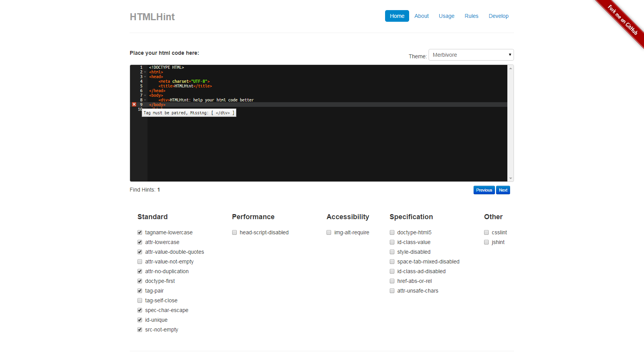Image resolution: width=644 pixels, height=354 pixels.
Task: Enable the head-script-disabled rule
Action: pos(234,232)
